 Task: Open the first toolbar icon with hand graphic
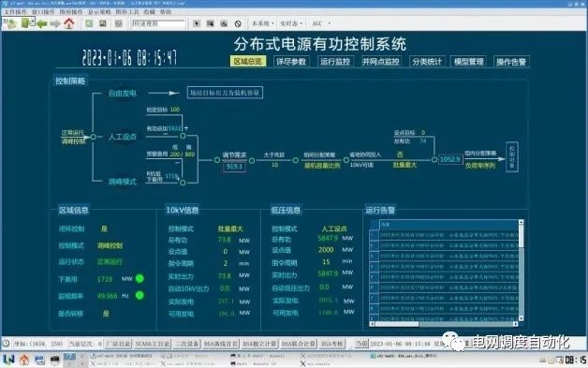(x=9, y=23)
